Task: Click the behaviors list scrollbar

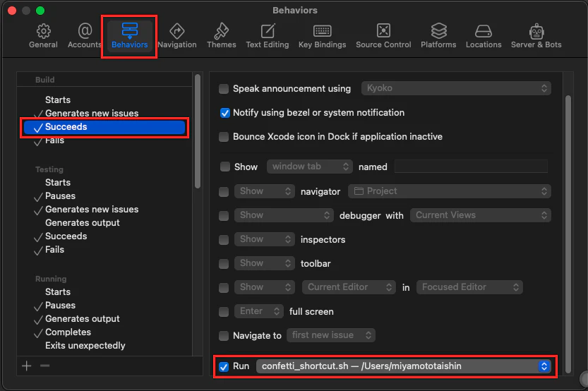Action: click(x=198, y=131)
